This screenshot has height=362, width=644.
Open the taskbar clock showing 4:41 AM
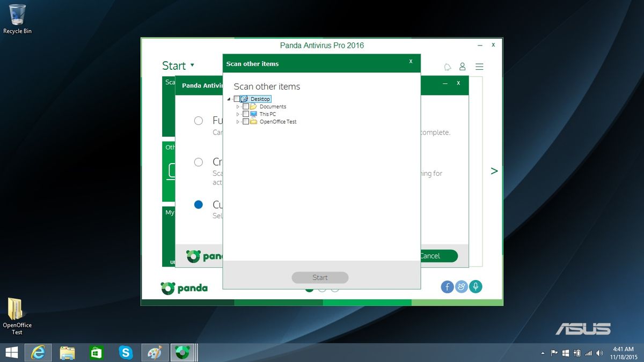(623, 353)
